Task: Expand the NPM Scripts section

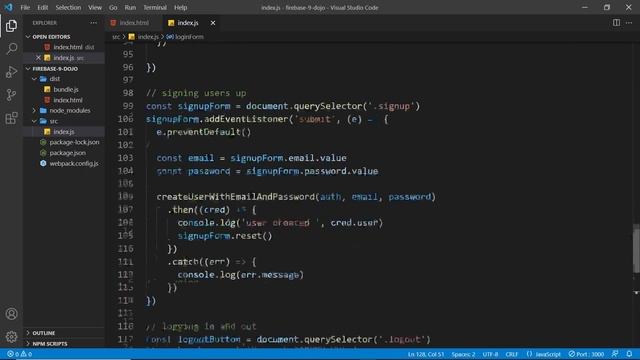Action: point(49,344)
